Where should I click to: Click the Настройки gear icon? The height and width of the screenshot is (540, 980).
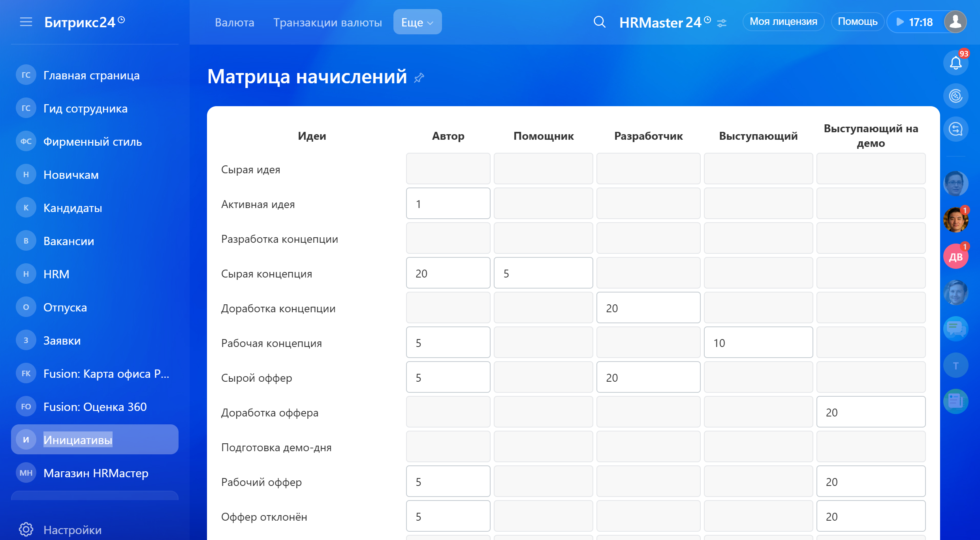point(26,529)
